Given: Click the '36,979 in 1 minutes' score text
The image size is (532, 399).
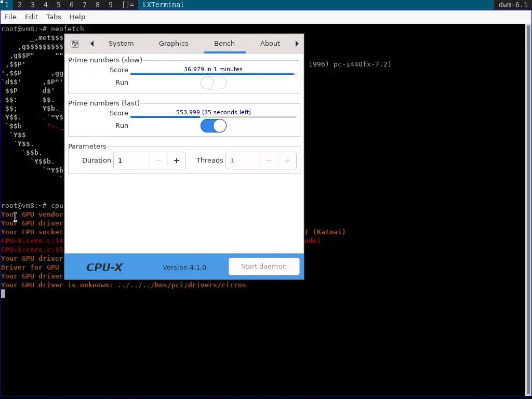Looking at the screenshot, I should tap(213, 69).
